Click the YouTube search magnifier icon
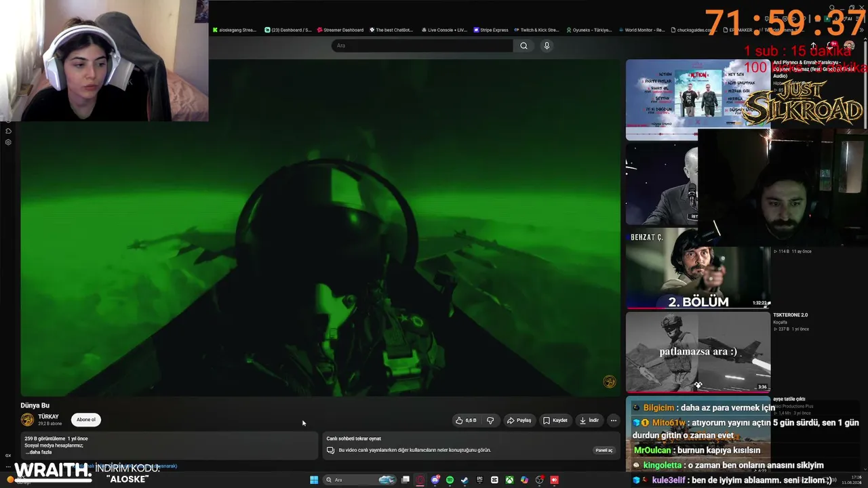 [x=524, y=45]
